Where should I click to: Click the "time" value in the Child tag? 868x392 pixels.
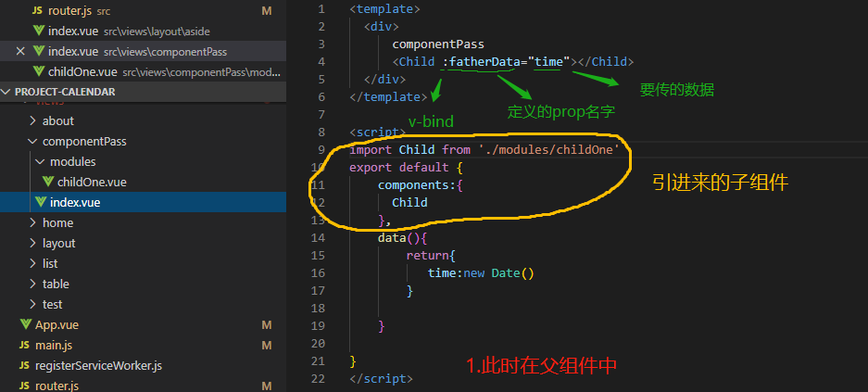[548, 61]
